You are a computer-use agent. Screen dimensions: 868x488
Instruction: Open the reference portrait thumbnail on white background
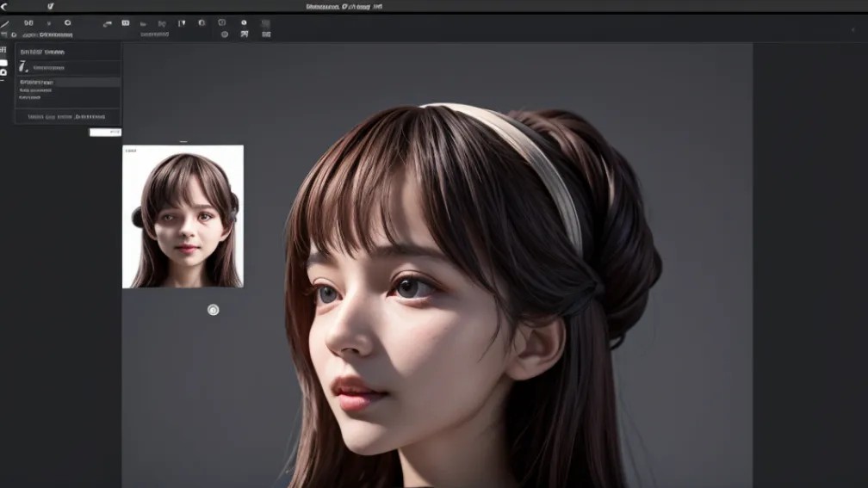pos(183,216)
